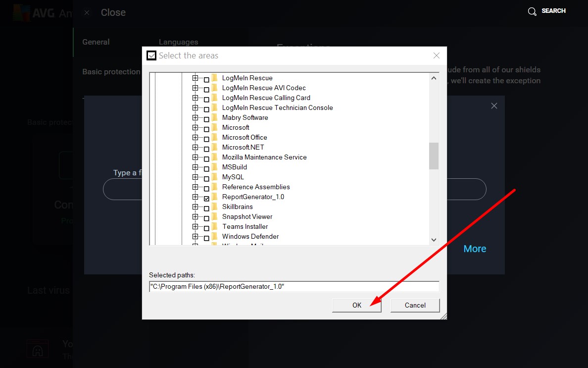The height and width of the screenshot is (368, 588).
Task: Select the Microsoft Office folder icon
Action: coord(214,137)
